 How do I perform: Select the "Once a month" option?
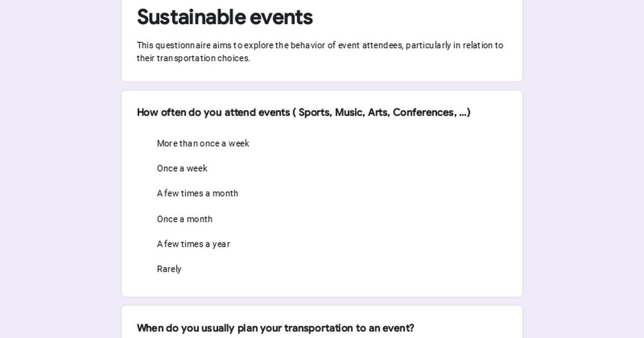[185, 219]
